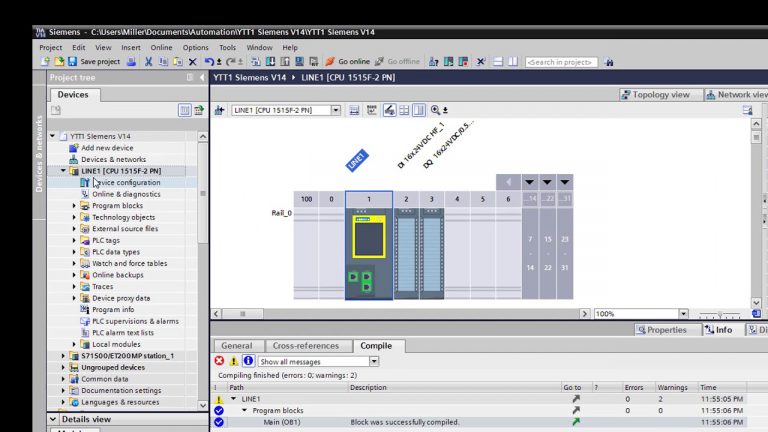Collapse YTT1 Siemens V14 project node
This screenshot has height=432, width=768.
pyautogui.click(x=52, y=136)
